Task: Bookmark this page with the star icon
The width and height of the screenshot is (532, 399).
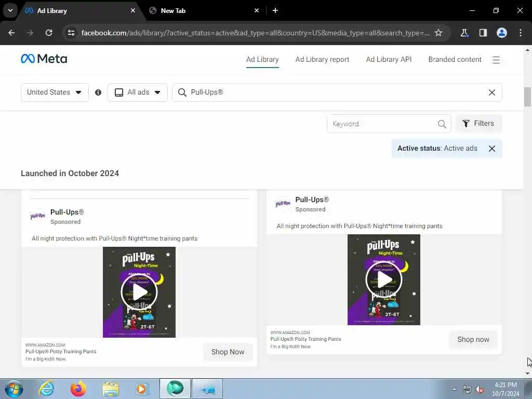Action: coord(438,33)
